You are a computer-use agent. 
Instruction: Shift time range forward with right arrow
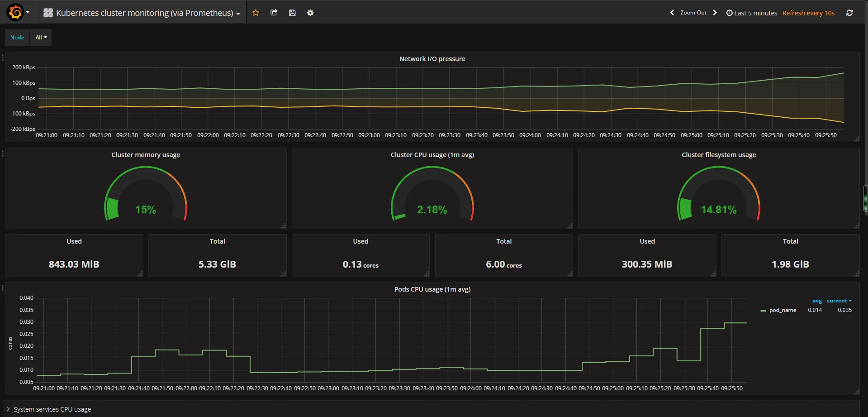(715, 13)
